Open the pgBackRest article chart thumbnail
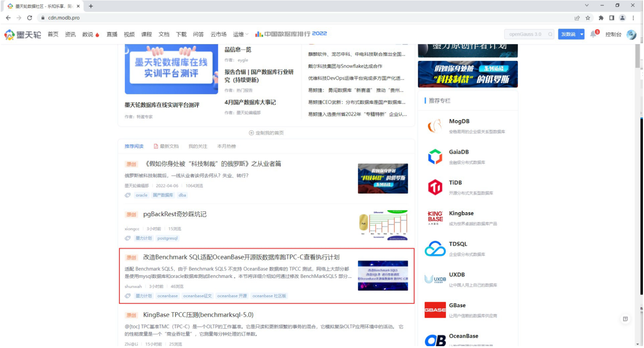The height and width of the screenshot is (348, 644). pyautogui.click(x=383, y=225)
